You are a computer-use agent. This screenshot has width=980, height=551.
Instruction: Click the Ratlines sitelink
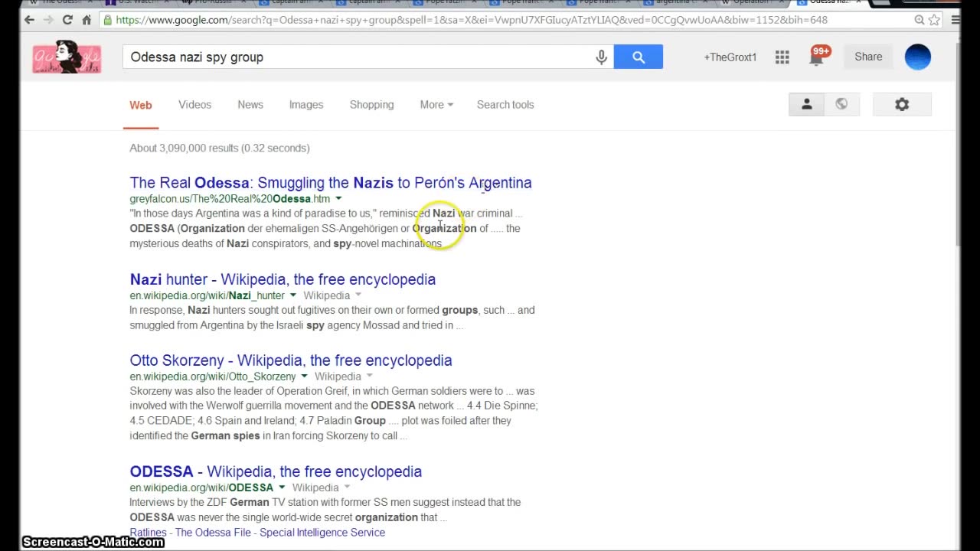(148, 533)
